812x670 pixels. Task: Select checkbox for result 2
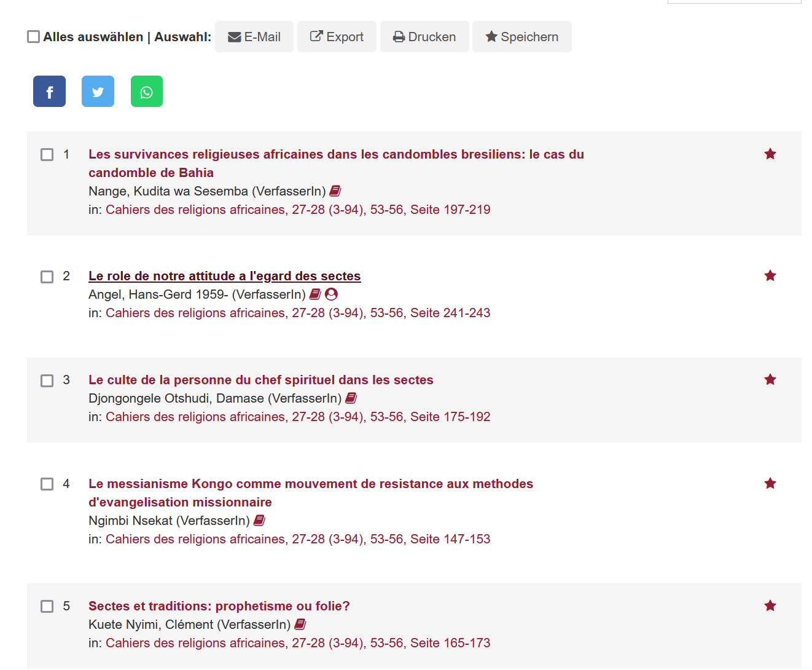[47, 277]
